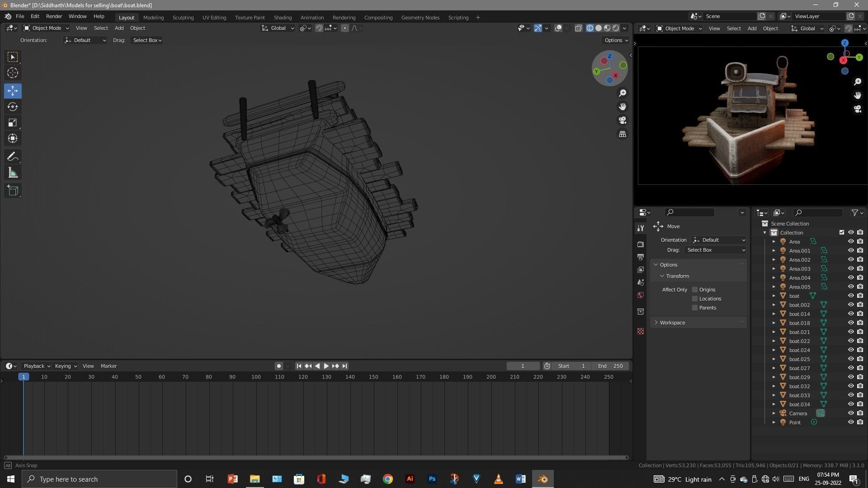Select the Scale tool
This screenshot has width=868, height=488.
click(x=13, y=122)
